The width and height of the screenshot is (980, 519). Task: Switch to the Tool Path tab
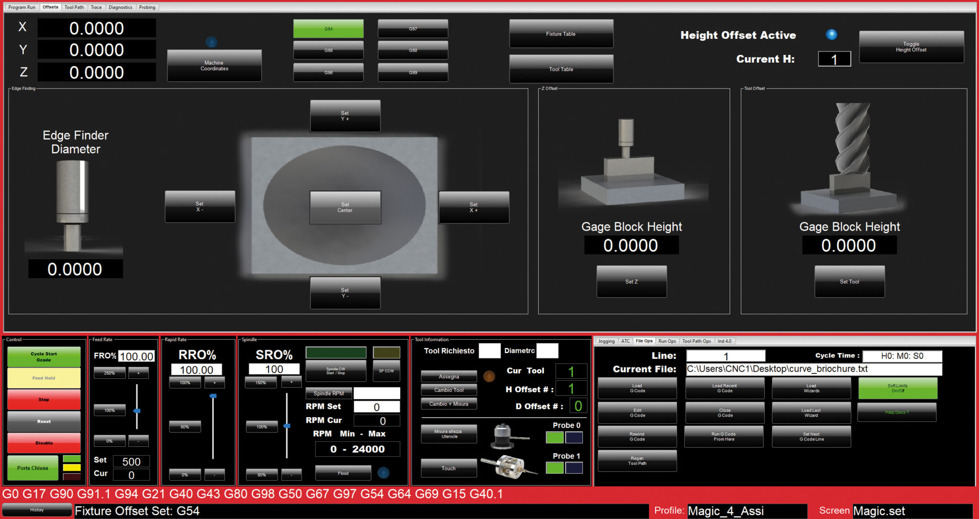click(74, 7)
